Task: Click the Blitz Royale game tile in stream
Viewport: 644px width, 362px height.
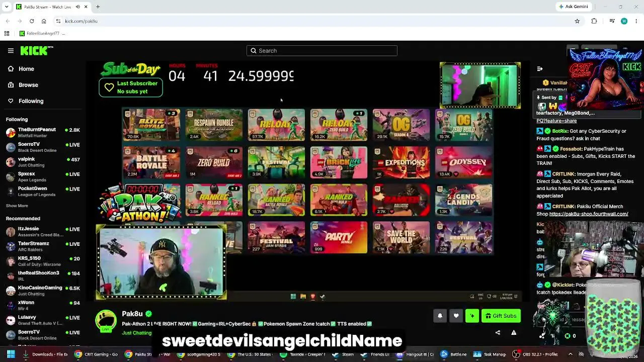Action: [151, 125]
